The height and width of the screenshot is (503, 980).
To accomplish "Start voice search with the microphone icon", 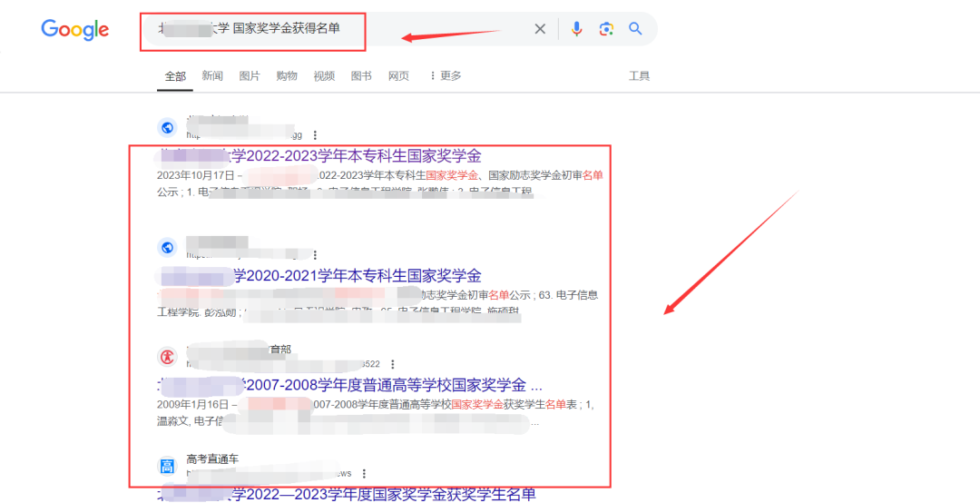I will pyautogui.click(x=576, y=29).
